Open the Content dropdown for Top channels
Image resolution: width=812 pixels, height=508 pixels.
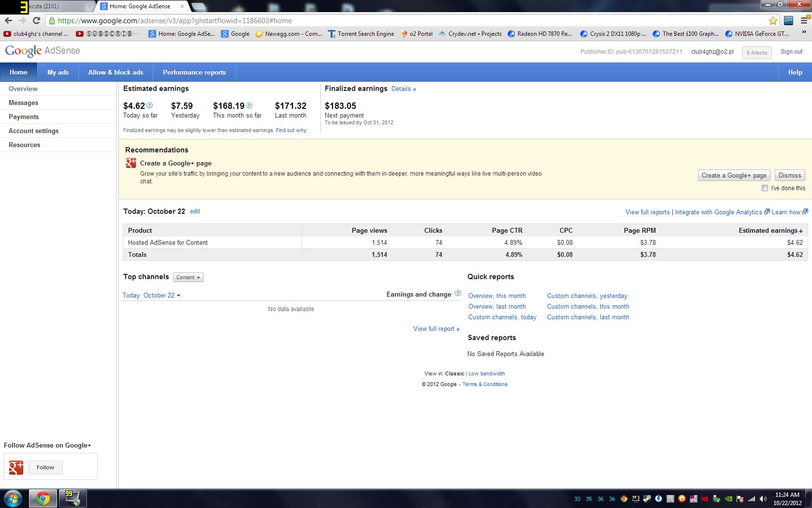tap(188, 277)
